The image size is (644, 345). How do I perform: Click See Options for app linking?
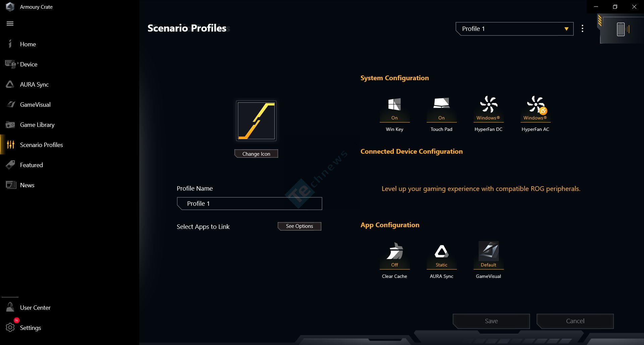click(x=300, y=226)
